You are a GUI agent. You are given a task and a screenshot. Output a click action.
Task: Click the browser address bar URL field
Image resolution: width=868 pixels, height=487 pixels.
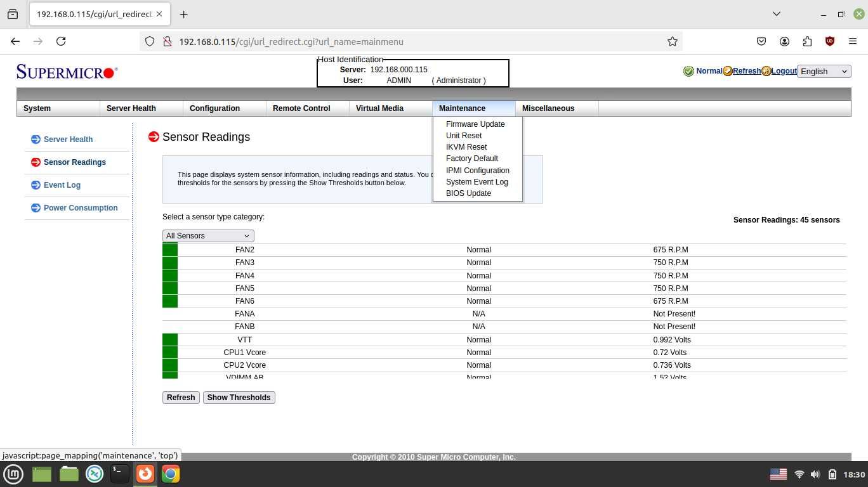pos(406,42)
